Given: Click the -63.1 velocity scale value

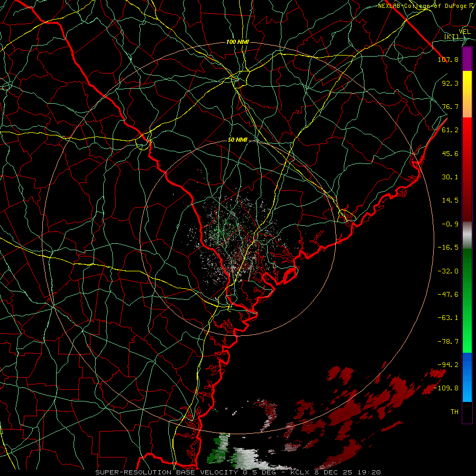Looking at the screenshot, I should pyautogui.click(x=448, y=318).
